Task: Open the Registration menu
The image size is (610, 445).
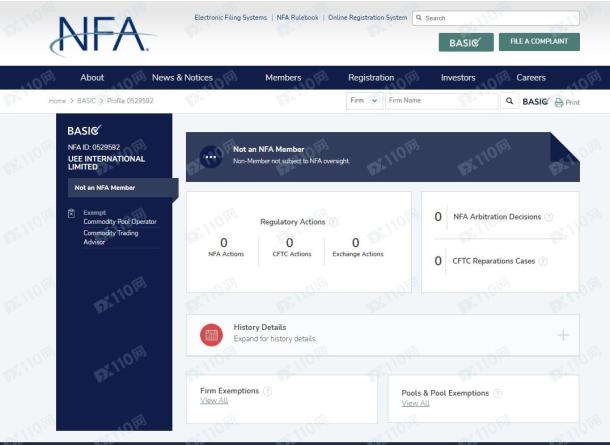Action: click(371, 77)
